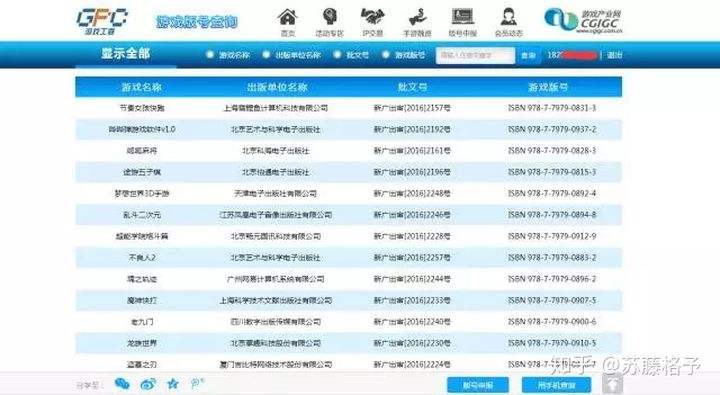Click ISBN 978-7-7979-0900-6 cell
The image size is (720, 395).
point(552,322)
